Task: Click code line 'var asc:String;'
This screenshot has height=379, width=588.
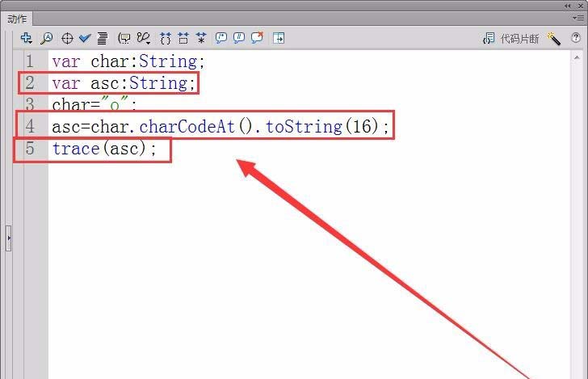Action: [124, 83]
